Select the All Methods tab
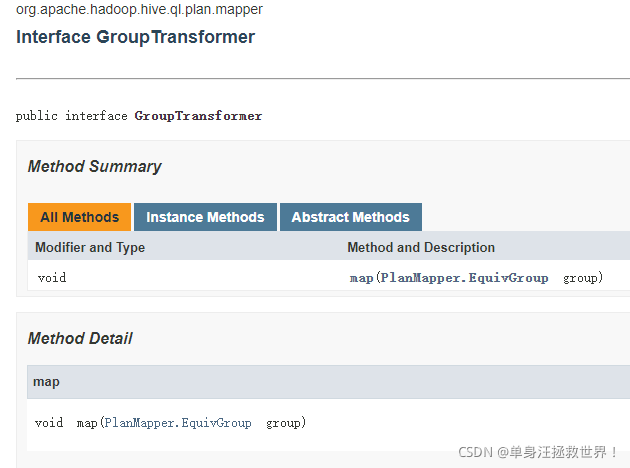The width and height of the screenshot is (630, 468). 80,217
